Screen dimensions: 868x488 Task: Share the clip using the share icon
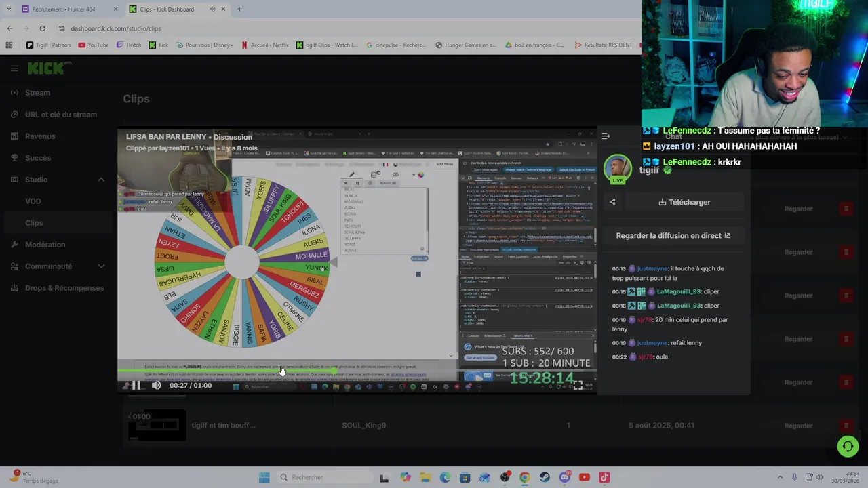click(612, 201)
